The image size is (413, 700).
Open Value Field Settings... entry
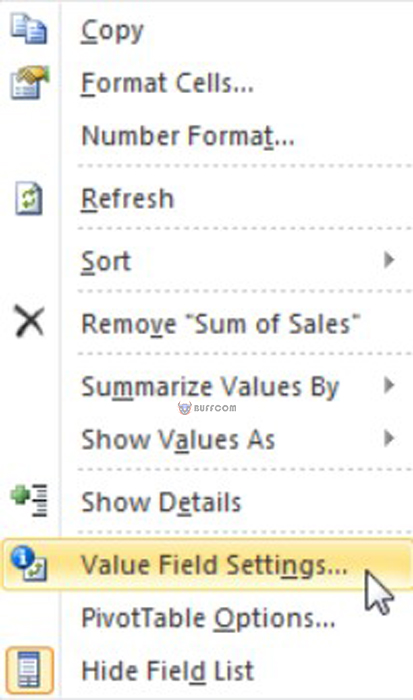click(207, 564)
